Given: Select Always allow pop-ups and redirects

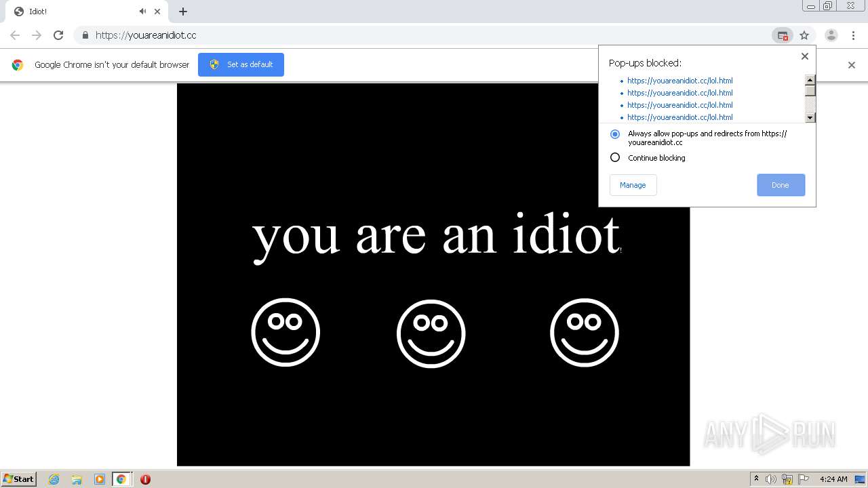Looking at the screenshot, I should coord(615,134).
